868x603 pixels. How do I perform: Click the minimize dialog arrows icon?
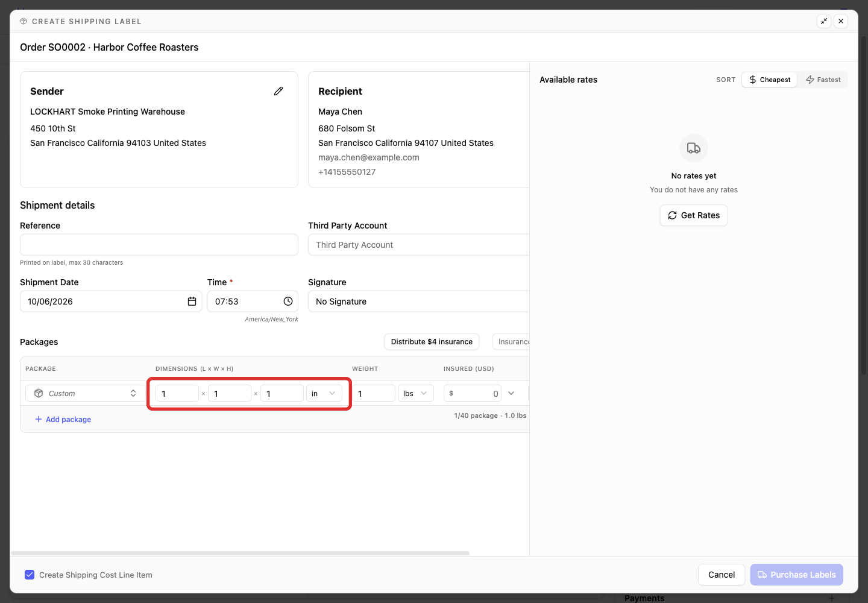[824, 21]
